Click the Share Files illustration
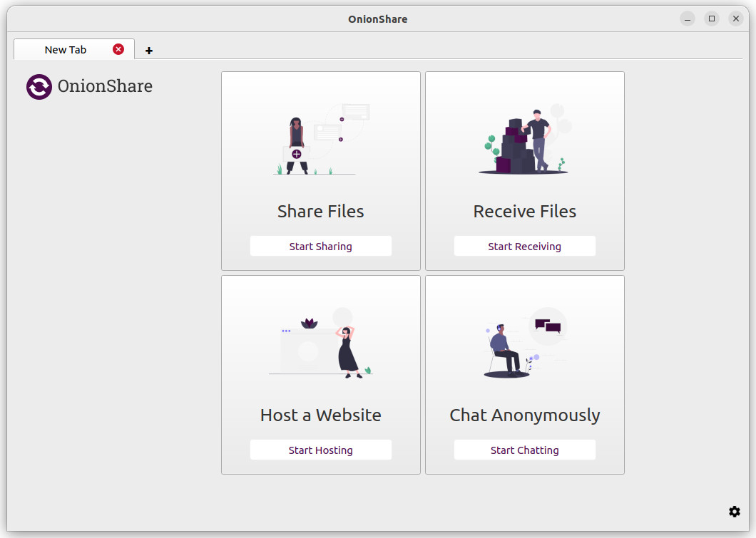 (x=320, y=140)
